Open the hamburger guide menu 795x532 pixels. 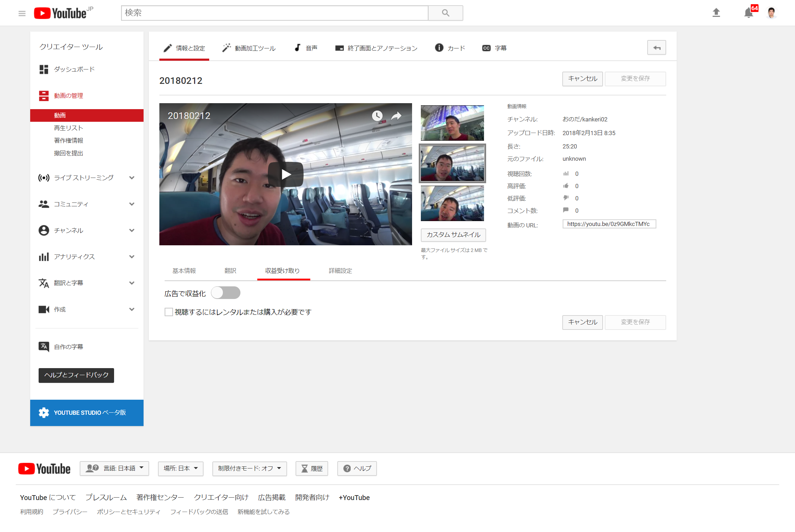22,13
